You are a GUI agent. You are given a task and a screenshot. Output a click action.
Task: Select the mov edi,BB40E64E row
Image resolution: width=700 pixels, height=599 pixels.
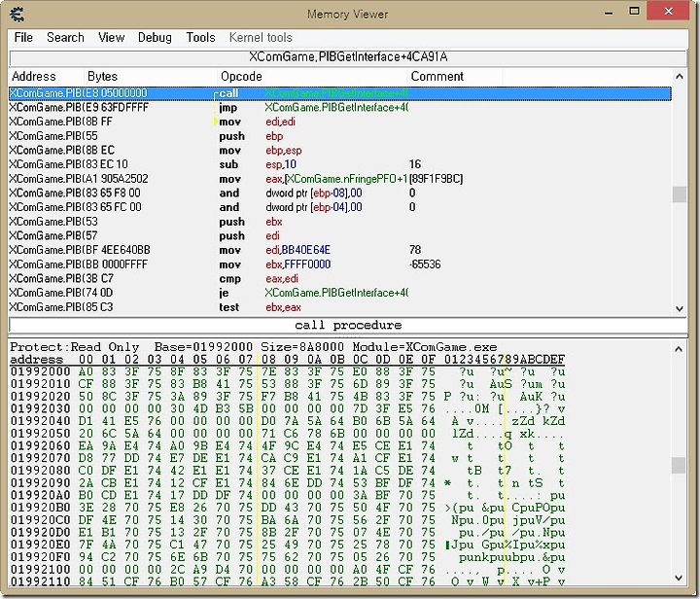[x=339, y=251]
